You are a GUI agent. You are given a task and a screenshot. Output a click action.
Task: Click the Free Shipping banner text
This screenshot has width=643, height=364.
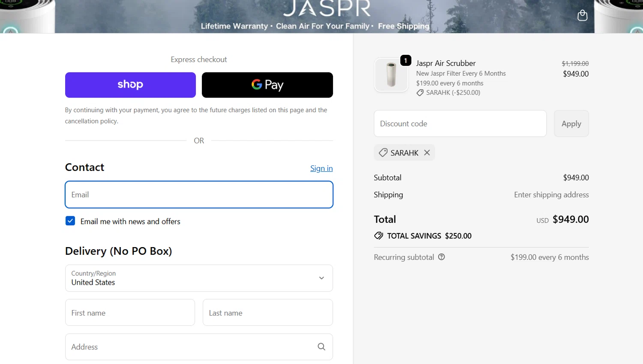[x=403, y=26]
